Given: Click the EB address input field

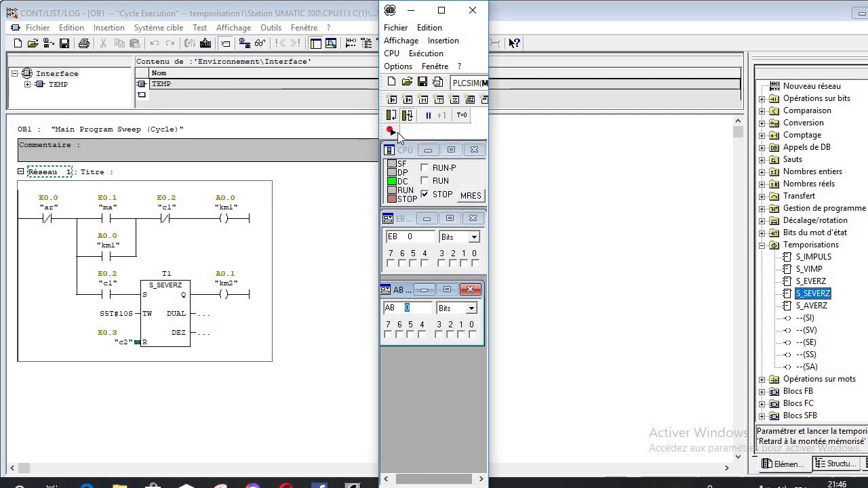Looking at the screenshot, I should 410,237.
